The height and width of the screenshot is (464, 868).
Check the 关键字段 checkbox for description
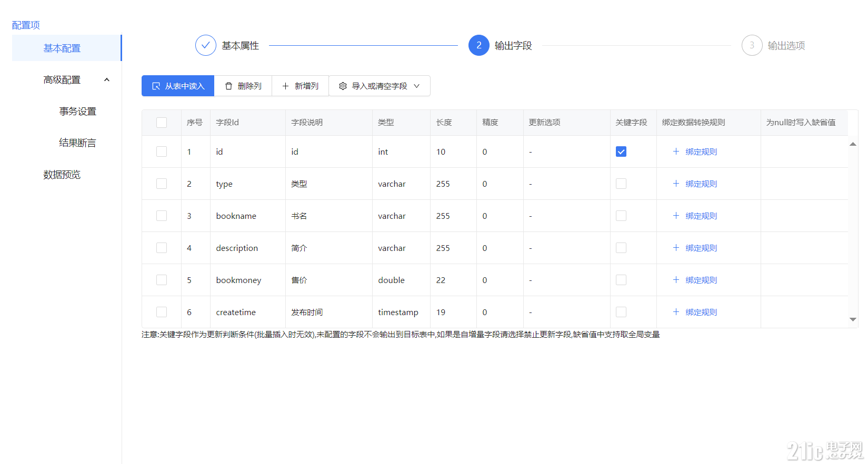[x=621, y=248]
